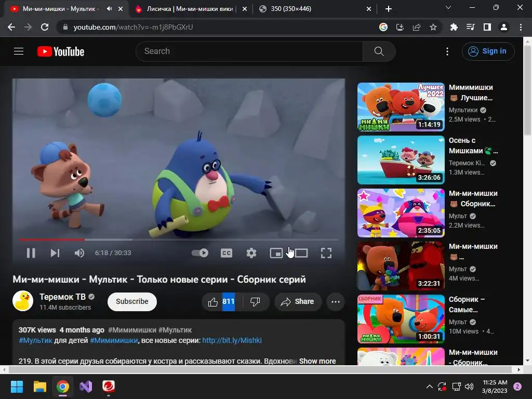Open File Explorer from taskbar
The height and width of the screenshot is (399, 532).
click(39, 387)
